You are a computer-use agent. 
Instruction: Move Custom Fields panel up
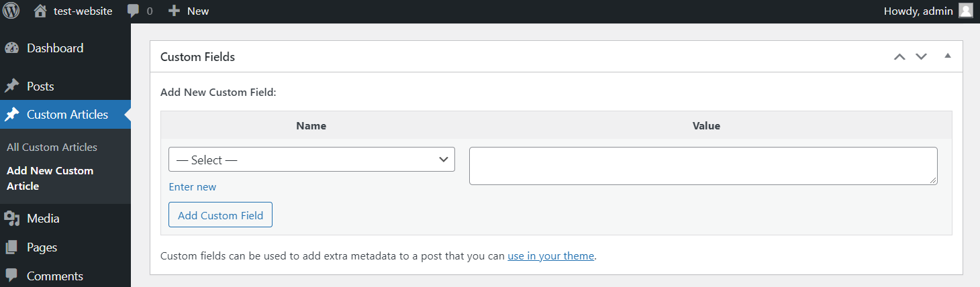[x=899, y=57]
